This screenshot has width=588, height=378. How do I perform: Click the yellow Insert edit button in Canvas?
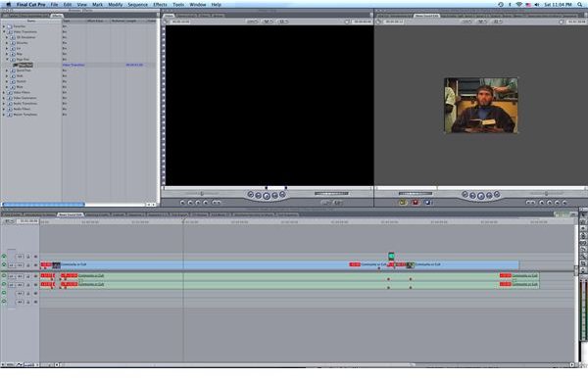pos(403,203)
